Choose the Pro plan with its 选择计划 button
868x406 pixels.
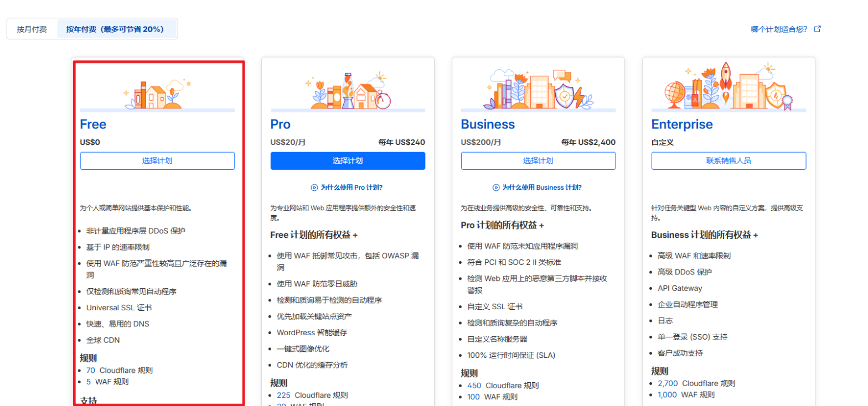pos(348,161)
